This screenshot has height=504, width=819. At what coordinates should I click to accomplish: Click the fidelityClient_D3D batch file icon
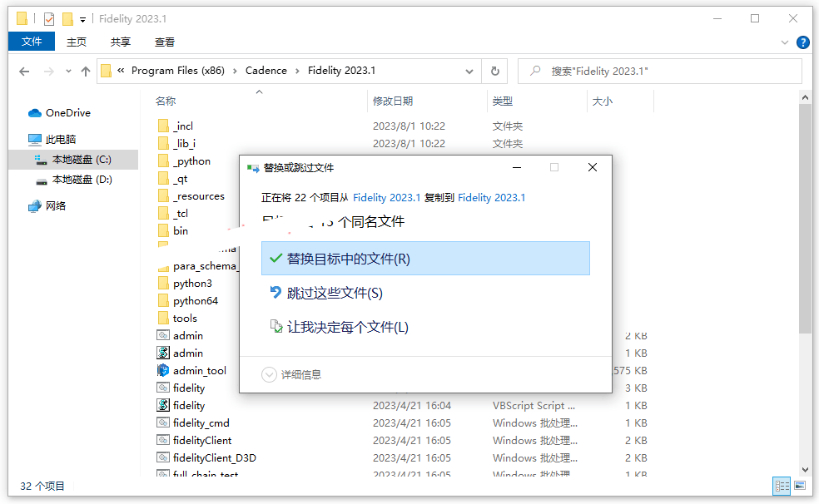(163, 458)
